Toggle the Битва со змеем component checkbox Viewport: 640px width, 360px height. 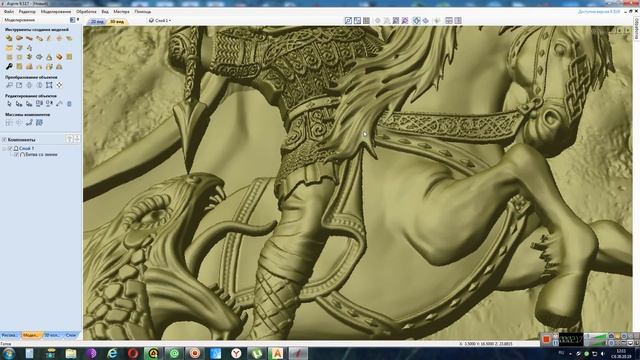click(17, 155)
